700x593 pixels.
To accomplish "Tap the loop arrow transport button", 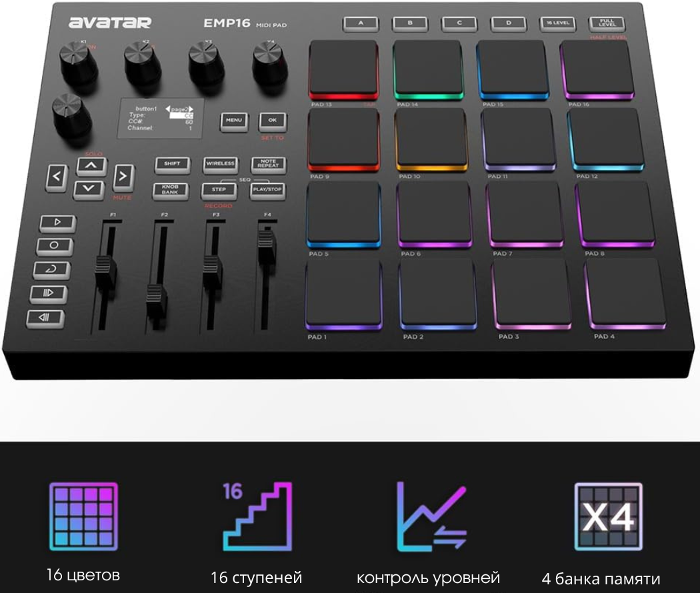I will 51,269.
